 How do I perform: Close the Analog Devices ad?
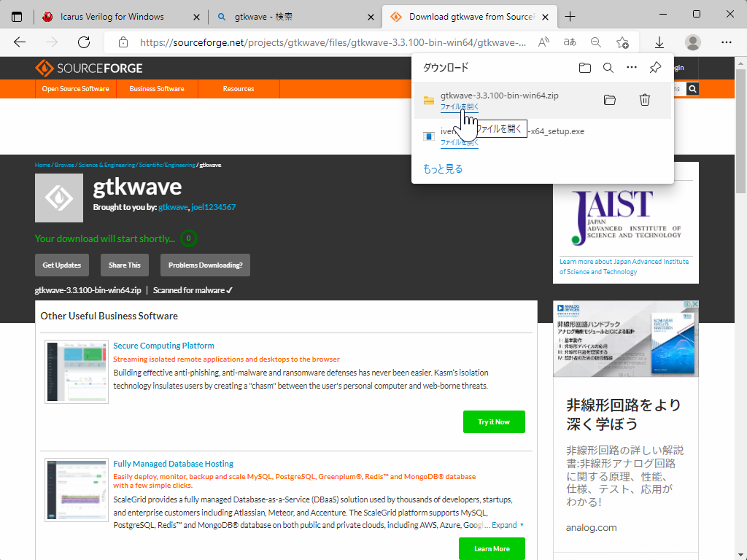(x=695, y=304)
